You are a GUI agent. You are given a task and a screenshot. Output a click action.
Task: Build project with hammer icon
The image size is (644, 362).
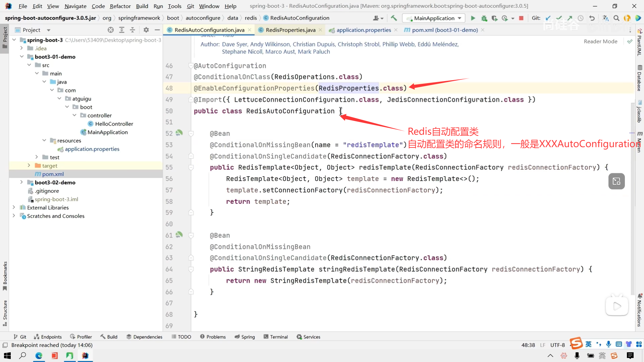394,18
